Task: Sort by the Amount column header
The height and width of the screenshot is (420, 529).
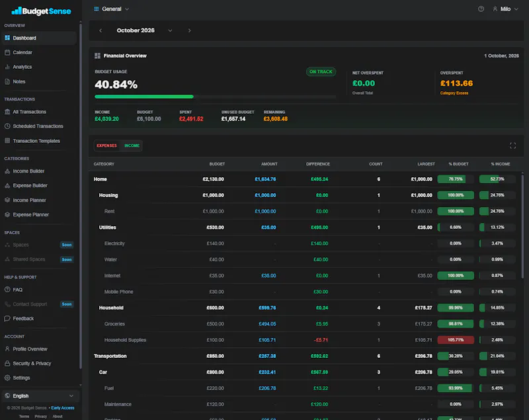Action: [x=269, y=164]
